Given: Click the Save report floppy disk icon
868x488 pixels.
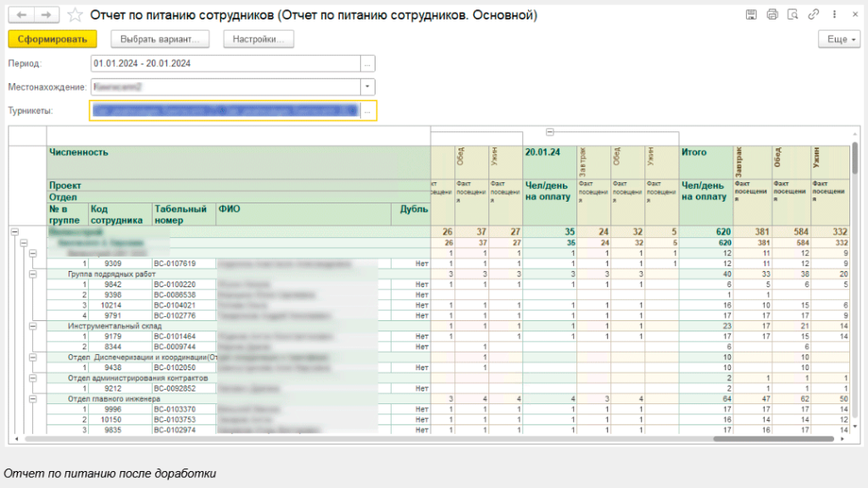Looking at the screenshot, I should click(x=751, y=14).
